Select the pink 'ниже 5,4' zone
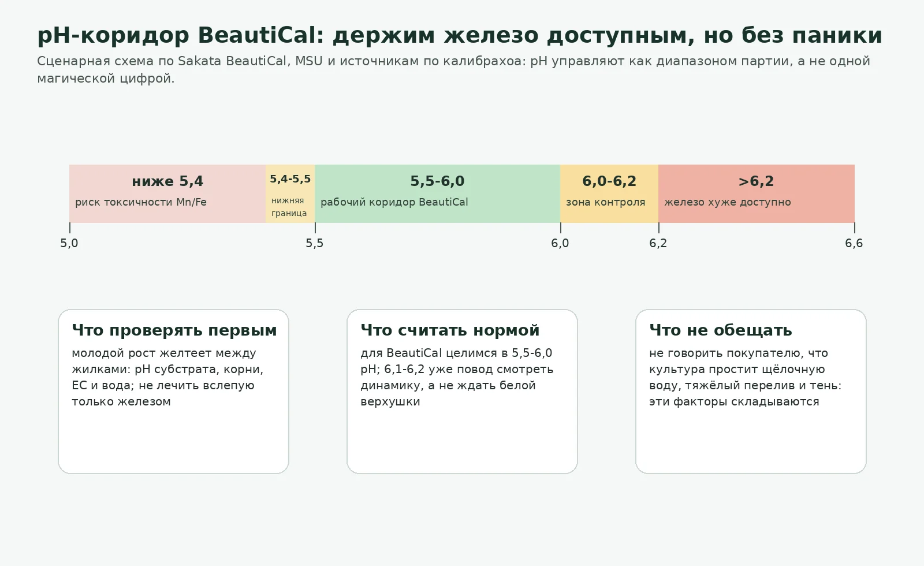Viewport: 924px width, 566px height. click(167, 193)
